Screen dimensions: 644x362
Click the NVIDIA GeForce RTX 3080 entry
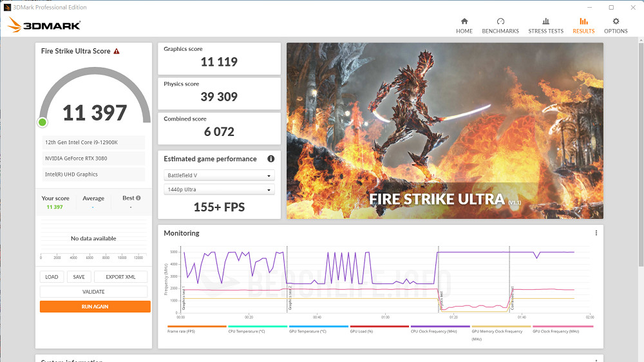[x=93, y=158]
